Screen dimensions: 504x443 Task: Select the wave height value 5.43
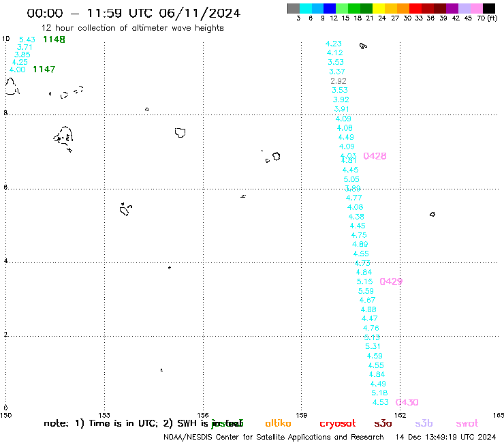pos(27,40)
